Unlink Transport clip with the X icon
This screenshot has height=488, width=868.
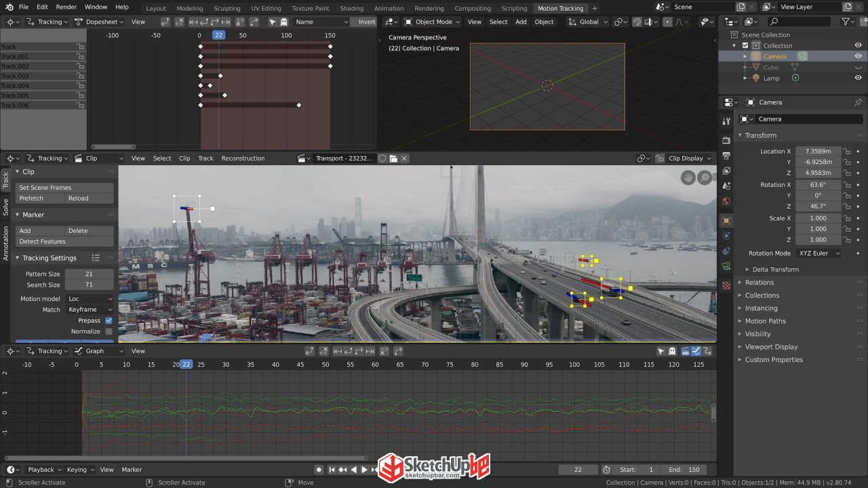(x=404, y=159)
